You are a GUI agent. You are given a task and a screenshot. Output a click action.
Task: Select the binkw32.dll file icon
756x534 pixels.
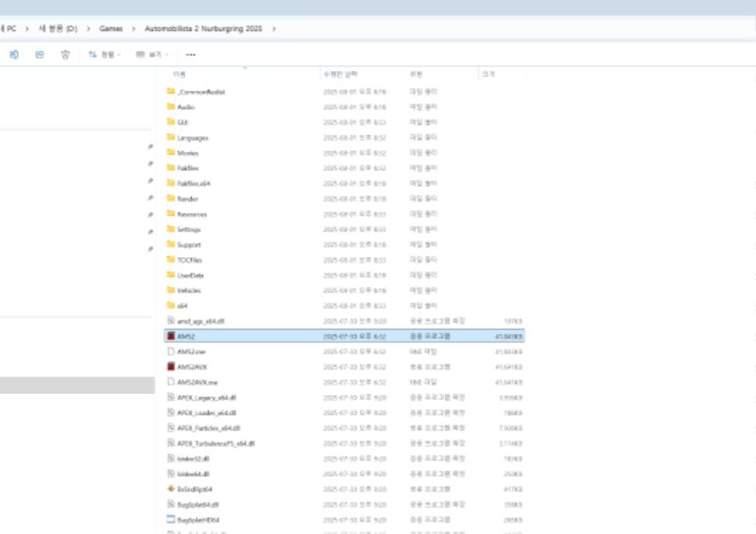pyautogui.click(x=171, y=458)
